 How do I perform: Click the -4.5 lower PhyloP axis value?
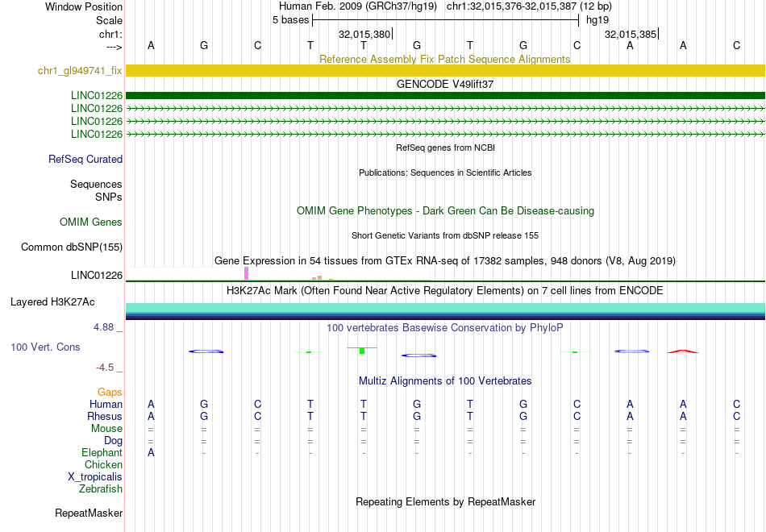click(x=105, y=368)
